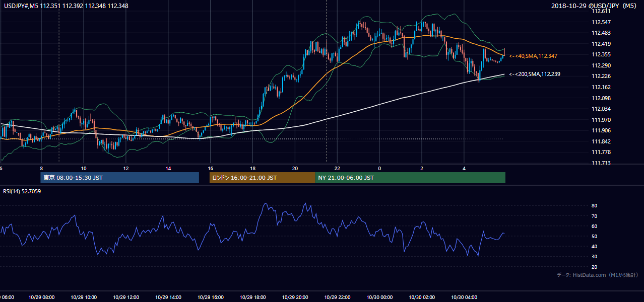Click price axis label 111.906
Image resolution: width=644 pixels, height=302 pixels.
tap(601, 130)
